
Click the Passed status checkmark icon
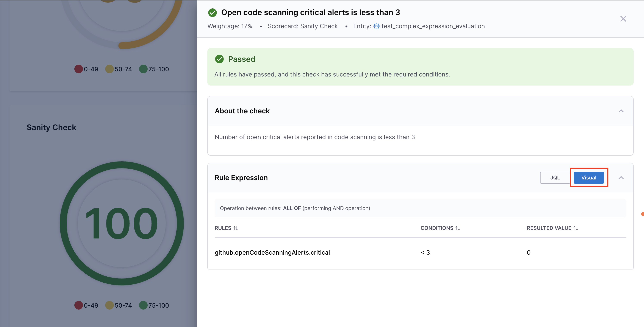tap(219, 59)
